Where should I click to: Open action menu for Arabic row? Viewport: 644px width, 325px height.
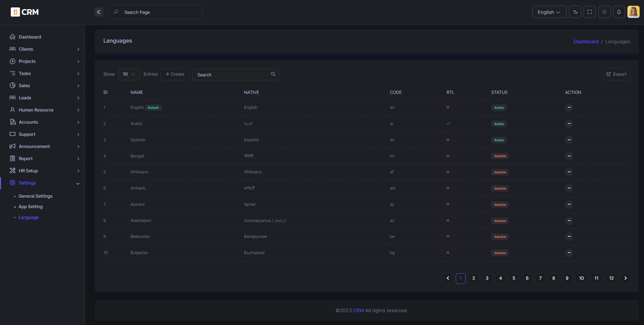pyautogui.click(x=569, y=124)
